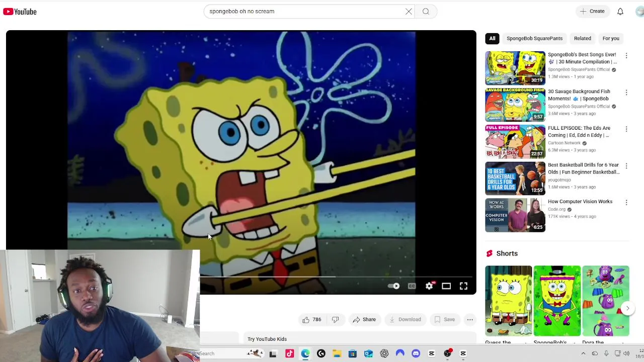Open the Guess the... Short thumbnail

[x=508, y=301]
